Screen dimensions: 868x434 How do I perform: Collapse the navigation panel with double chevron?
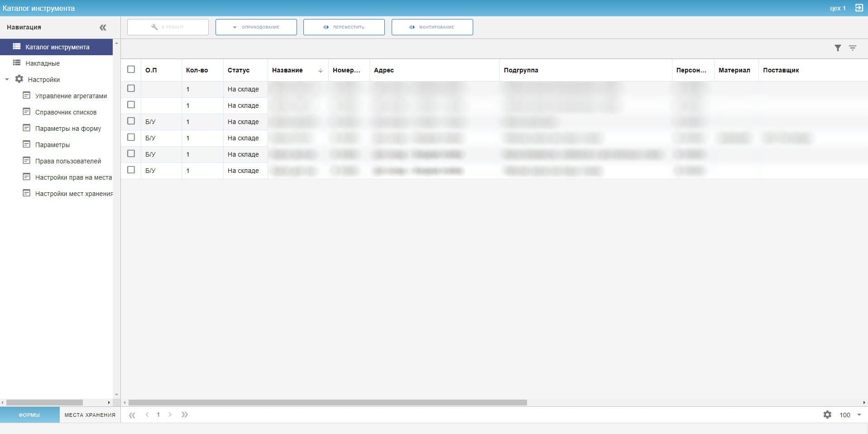(x=103, y=28)
